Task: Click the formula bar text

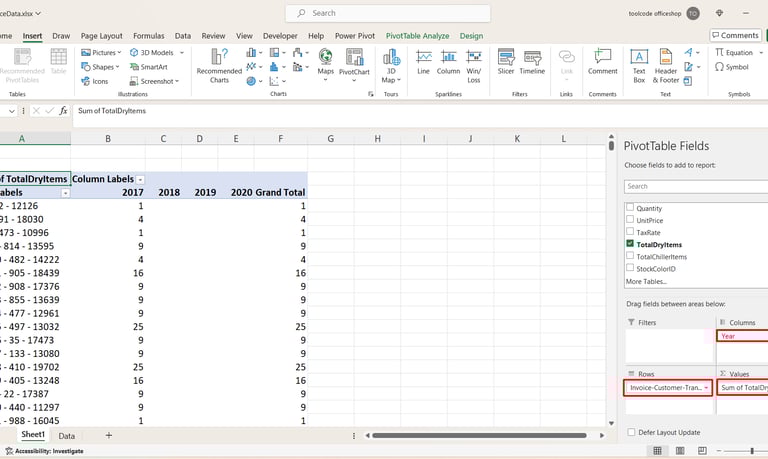Action: coord(112,111)
